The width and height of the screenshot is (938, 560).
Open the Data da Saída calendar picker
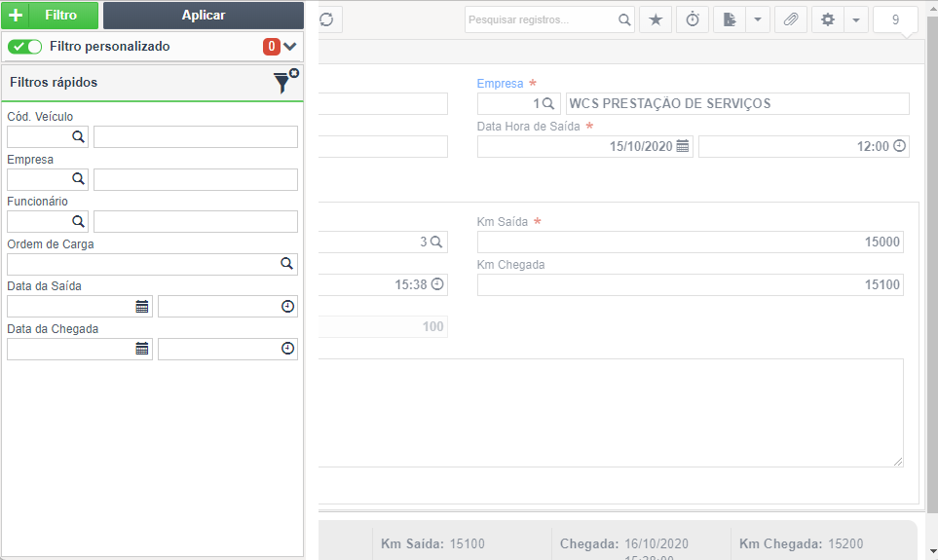tap(142, 307)
